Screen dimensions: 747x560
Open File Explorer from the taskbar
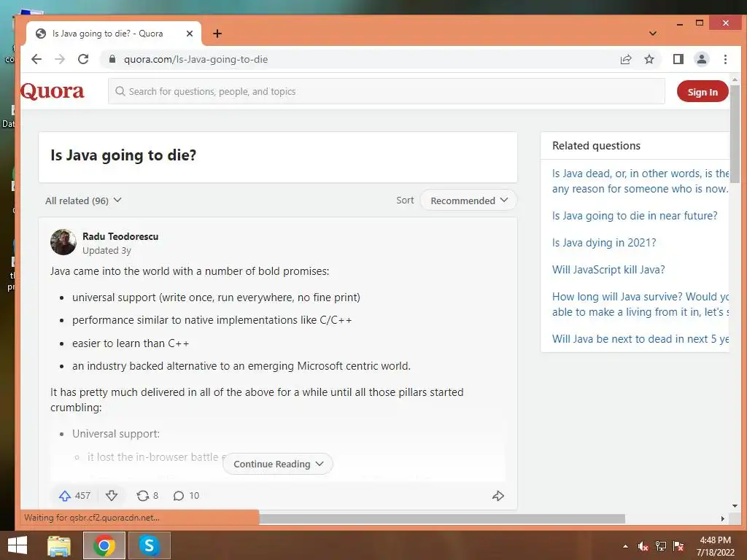point(59,545)
